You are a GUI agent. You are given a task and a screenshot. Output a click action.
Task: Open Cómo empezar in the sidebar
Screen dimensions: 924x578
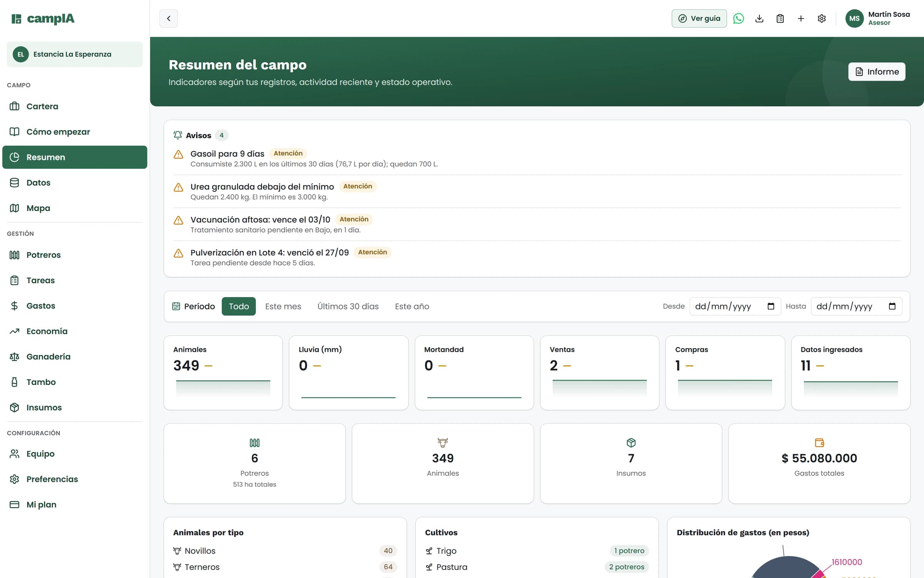(x=75, y=132)
